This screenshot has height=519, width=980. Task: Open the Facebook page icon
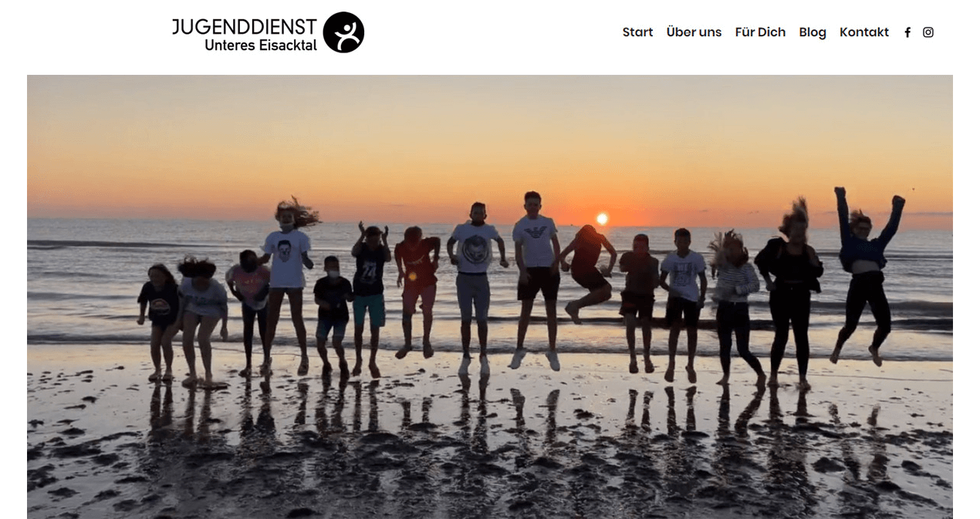[907, 32]
